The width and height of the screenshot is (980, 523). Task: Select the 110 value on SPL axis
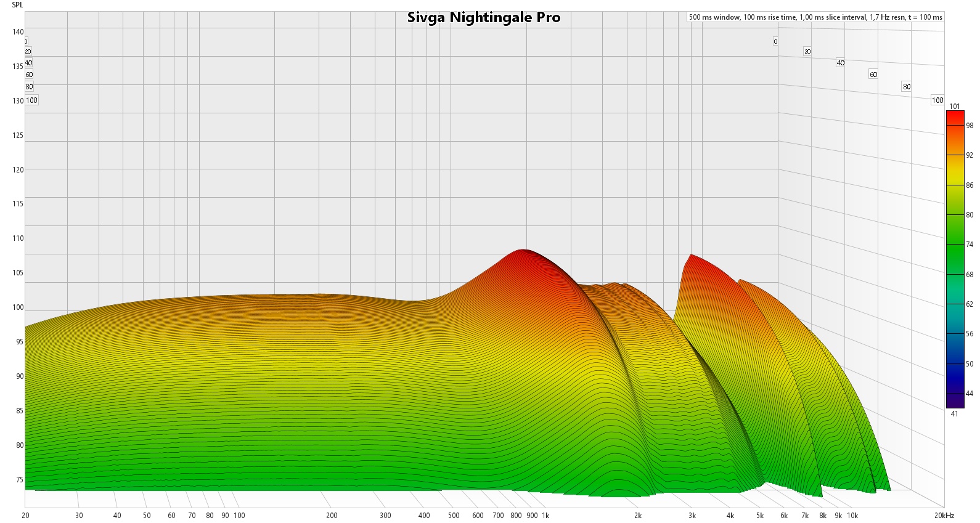click(x=18, y=238)
